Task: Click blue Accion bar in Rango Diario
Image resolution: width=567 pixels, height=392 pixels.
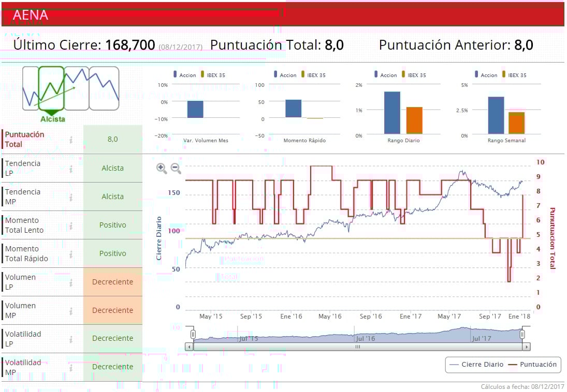Action: coord(392,113)
